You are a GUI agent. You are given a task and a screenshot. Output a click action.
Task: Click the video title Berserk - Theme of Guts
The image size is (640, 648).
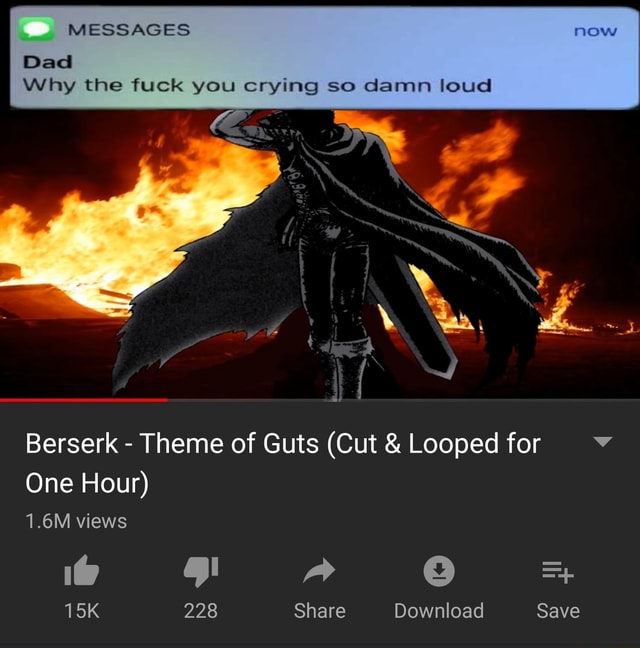pyautogui.click(x=283, y=463)
